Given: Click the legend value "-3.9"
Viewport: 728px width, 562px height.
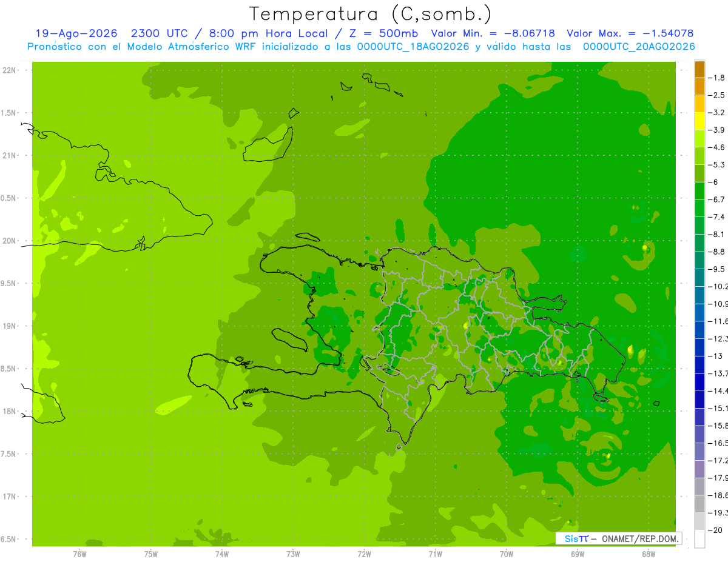Looking at the screenshot, I should (717, 130).
